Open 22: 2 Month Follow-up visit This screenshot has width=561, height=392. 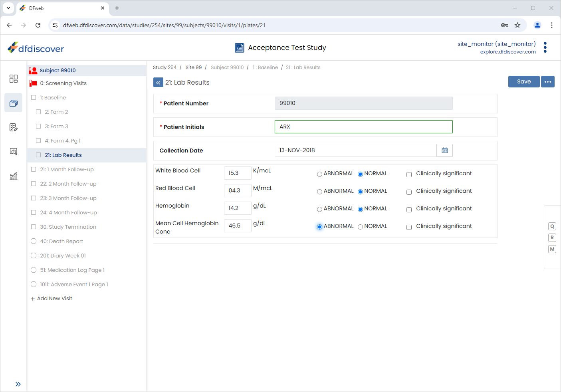tap(68, 184)
